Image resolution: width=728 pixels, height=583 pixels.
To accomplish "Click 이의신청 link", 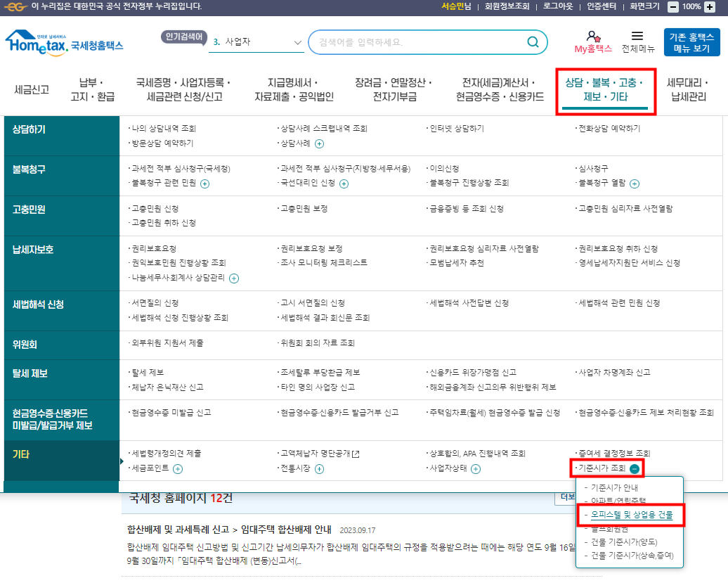I will pyautogui.click(x=444, y=169).
